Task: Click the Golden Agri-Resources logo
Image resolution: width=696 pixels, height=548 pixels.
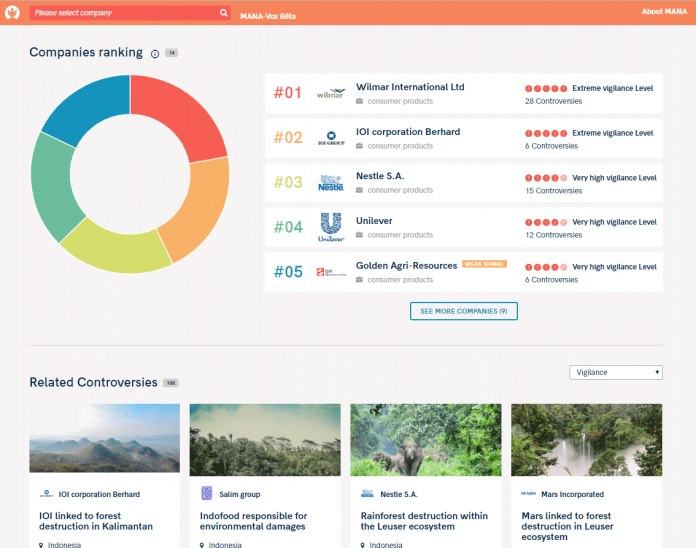Action: point(331,272)
